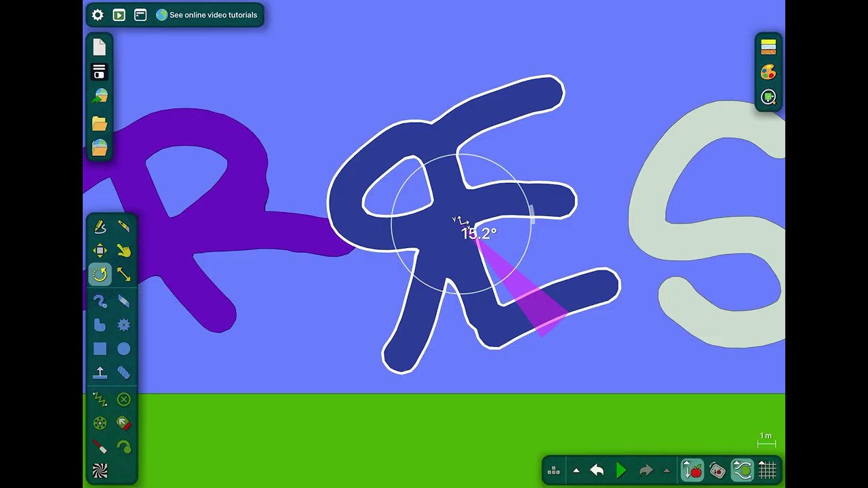This screenshot has height=488, width=868.
Task: Browse online scenes globe folder
Action: [x=100, y=148]
